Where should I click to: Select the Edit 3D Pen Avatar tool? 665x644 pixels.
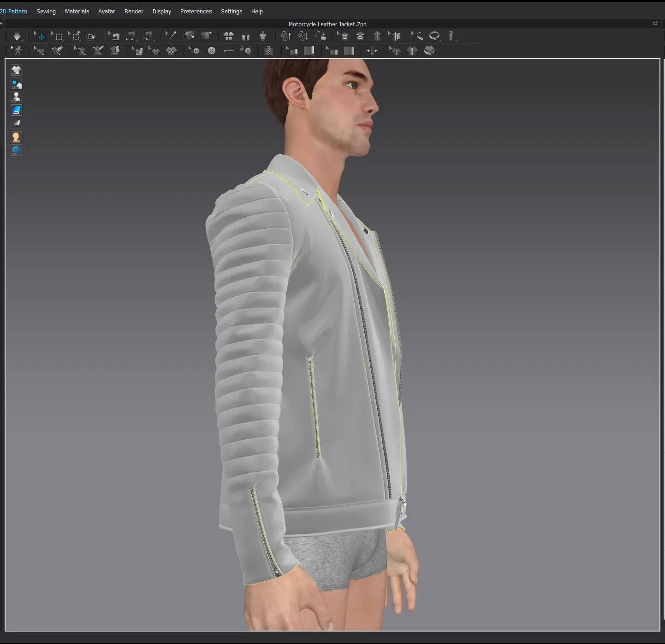[x=80, y=51]
